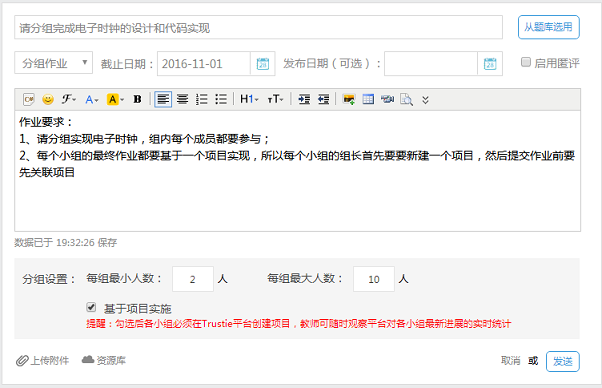Increase the indent
Screen dimensions: 602x388
pos(304,99)
